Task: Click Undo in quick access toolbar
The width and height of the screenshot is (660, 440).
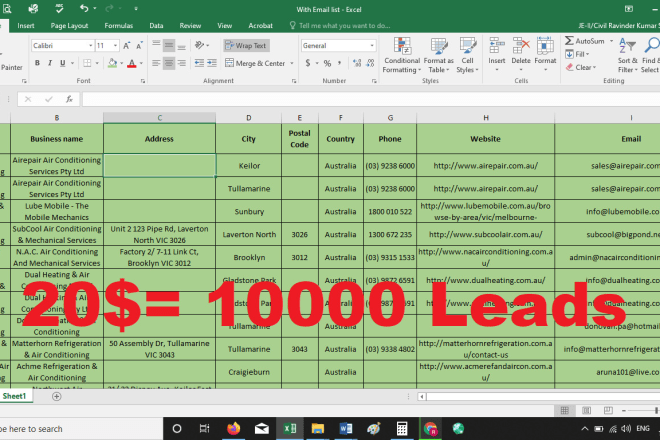Action: tap(84, 8)
